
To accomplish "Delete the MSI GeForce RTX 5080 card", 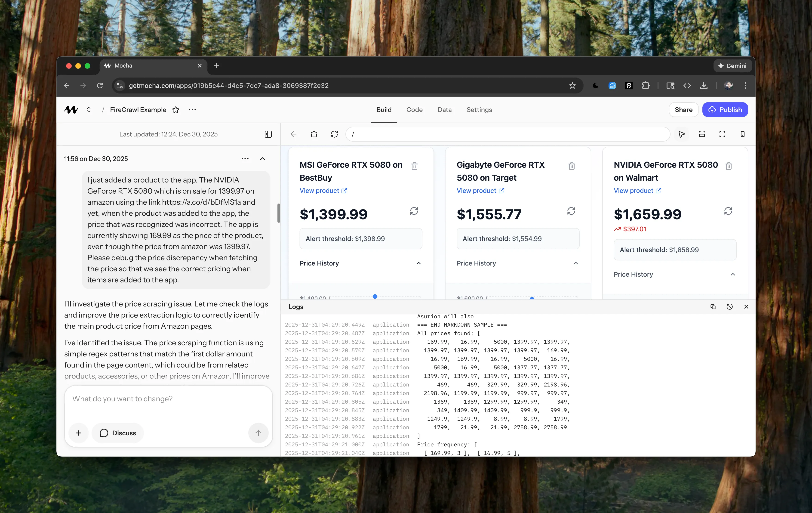I will coord(414,166).
